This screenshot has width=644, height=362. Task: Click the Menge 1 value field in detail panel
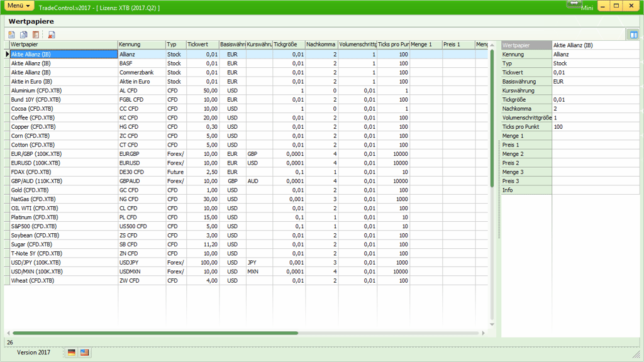(596, 136)
